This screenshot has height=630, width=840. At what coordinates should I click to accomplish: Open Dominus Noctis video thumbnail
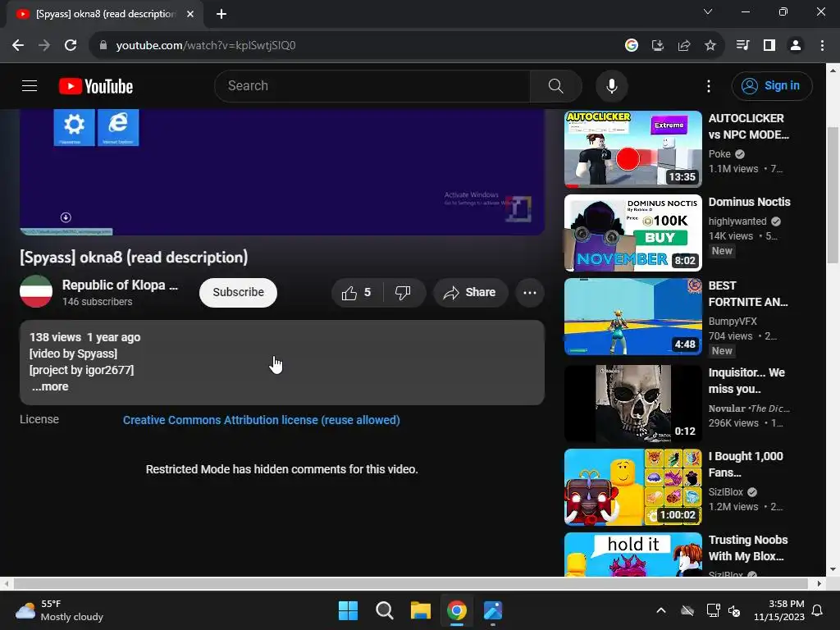[632, 233]
